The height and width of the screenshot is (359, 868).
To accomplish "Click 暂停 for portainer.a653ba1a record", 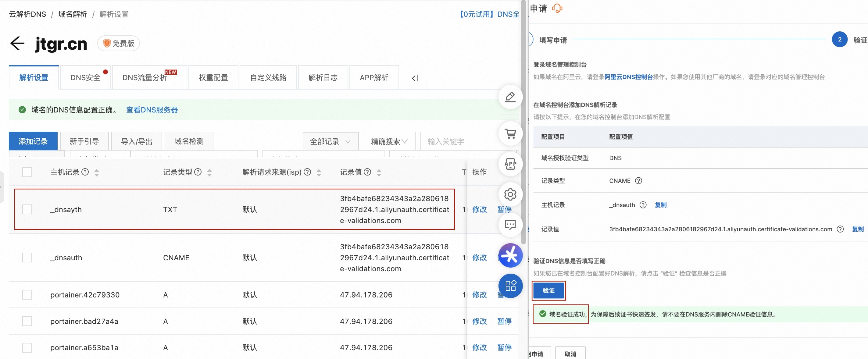I will pyautogui.click(x=504, y=347).
